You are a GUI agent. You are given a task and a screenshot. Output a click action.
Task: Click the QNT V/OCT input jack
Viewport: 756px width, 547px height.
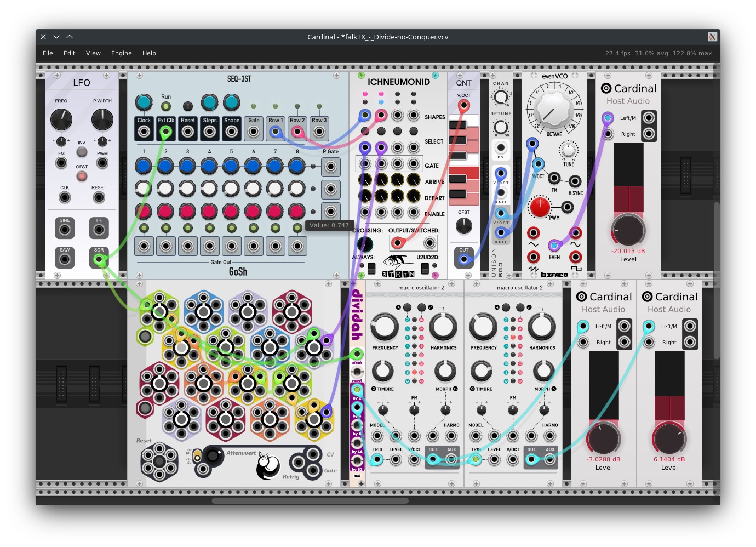(x=463, y=106)
